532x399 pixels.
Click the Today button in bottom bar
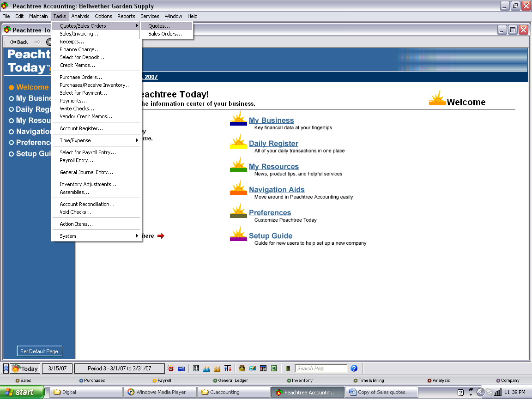coord(25,369)
